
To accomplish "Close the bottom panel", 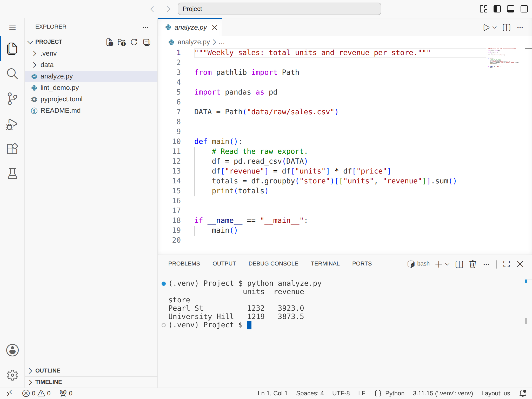I will (x=520, y=264).
